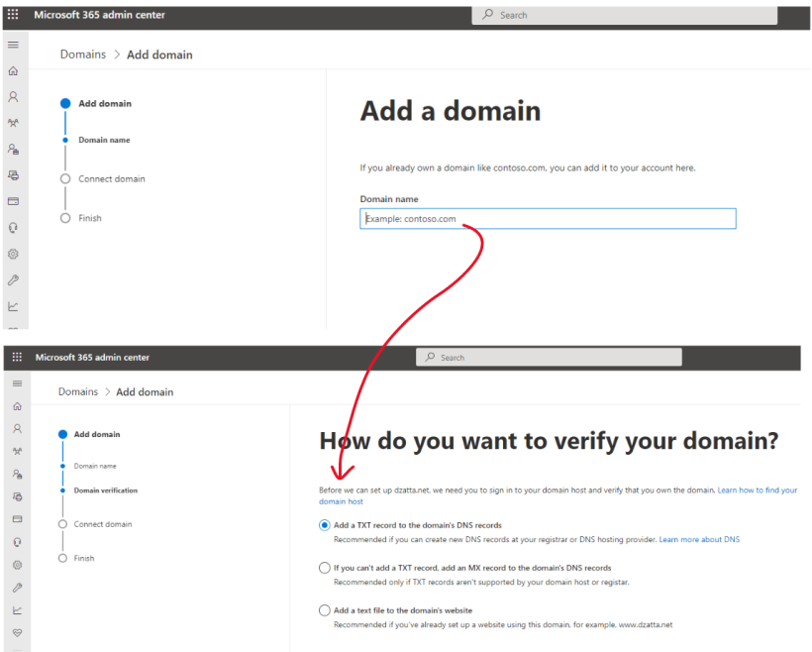Toggle hamburger navigation menu on the domain verification page

coord(16,382)
